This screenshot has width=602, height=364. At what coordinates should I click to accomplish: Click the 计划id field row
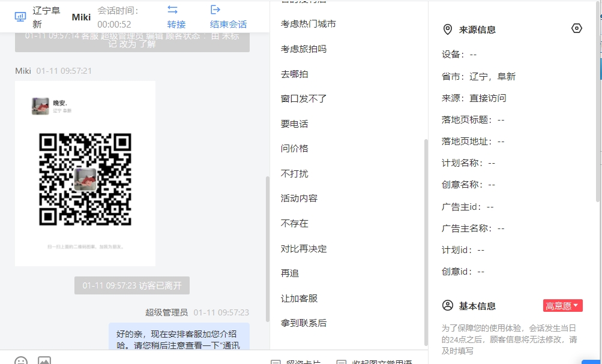[x=463, y=249]
